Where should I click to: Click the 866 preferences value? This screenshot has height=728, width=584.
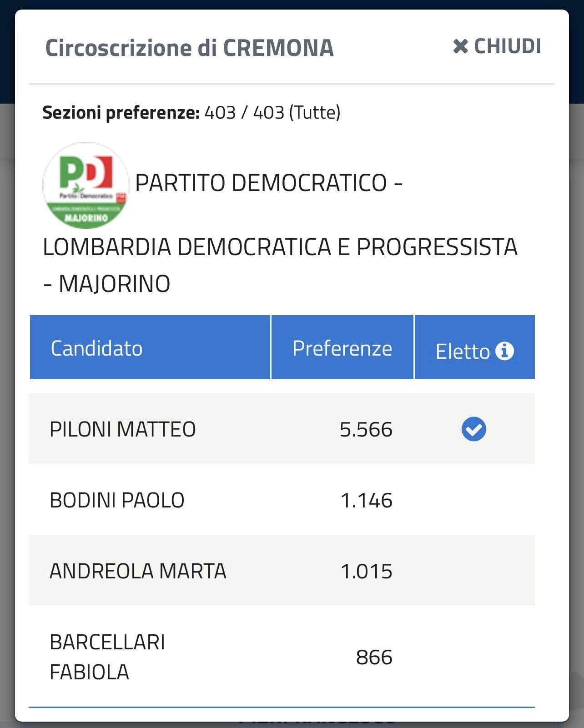pos(374,658)
